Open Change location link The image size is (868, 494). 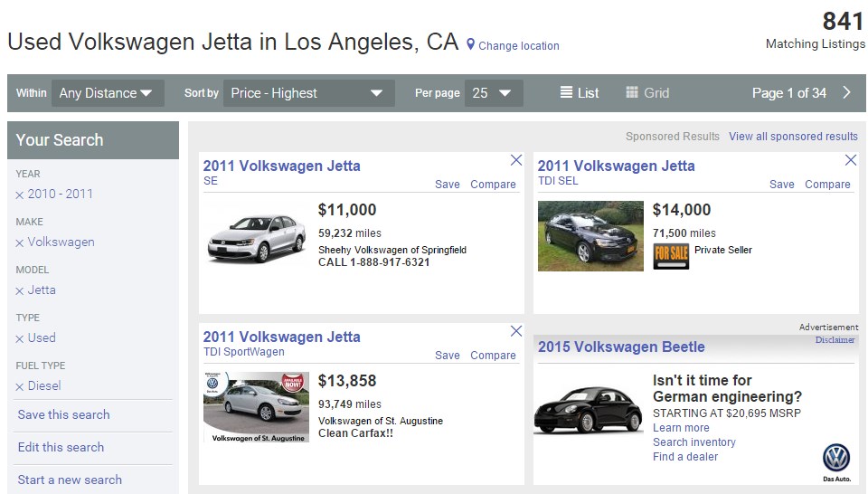coord(519,46)
